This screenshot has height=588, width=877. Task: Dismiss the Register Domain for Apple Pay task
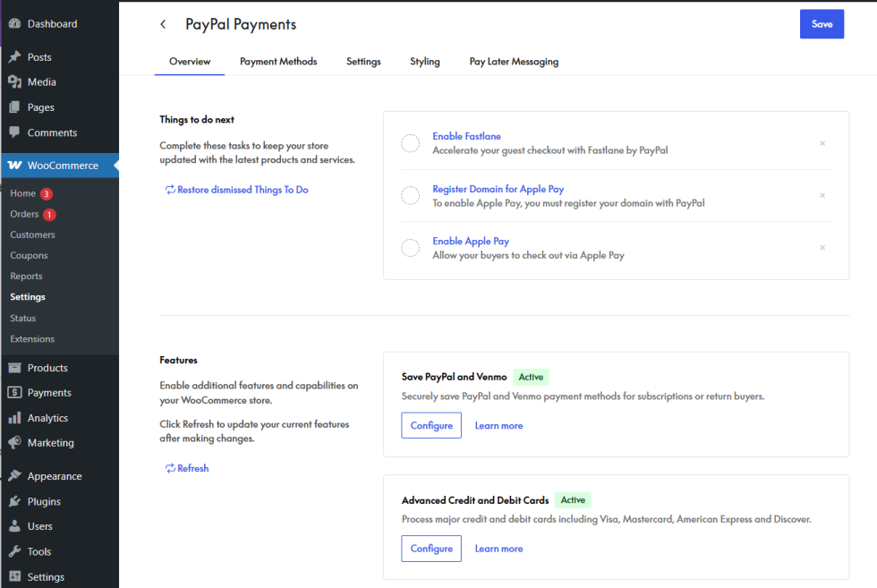click(x=822, y=195)
